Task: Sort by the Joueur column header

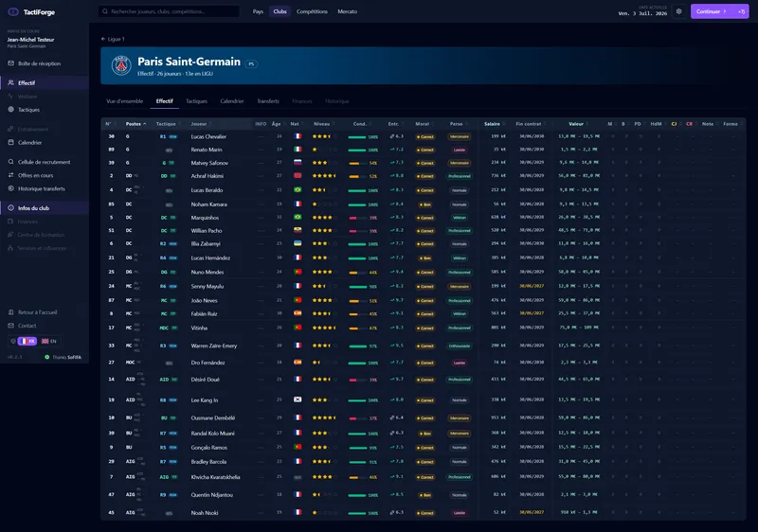Action: 201,124
